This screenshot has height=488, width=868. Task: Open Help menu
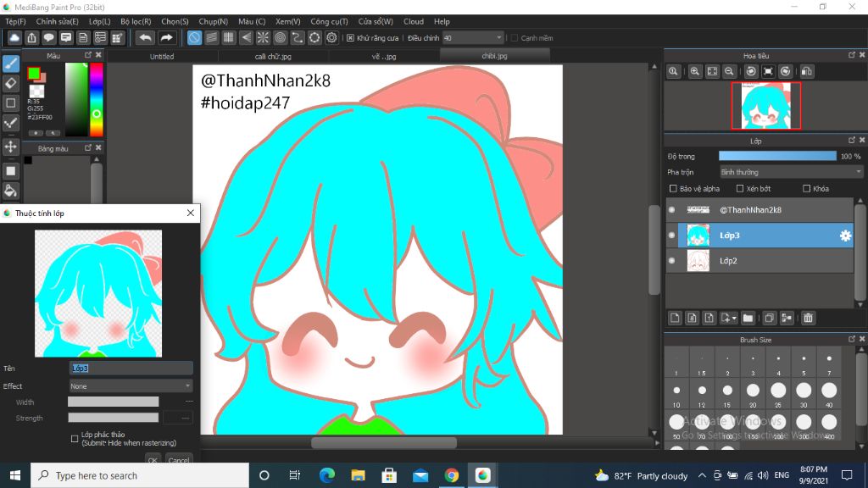coord(442,21)
